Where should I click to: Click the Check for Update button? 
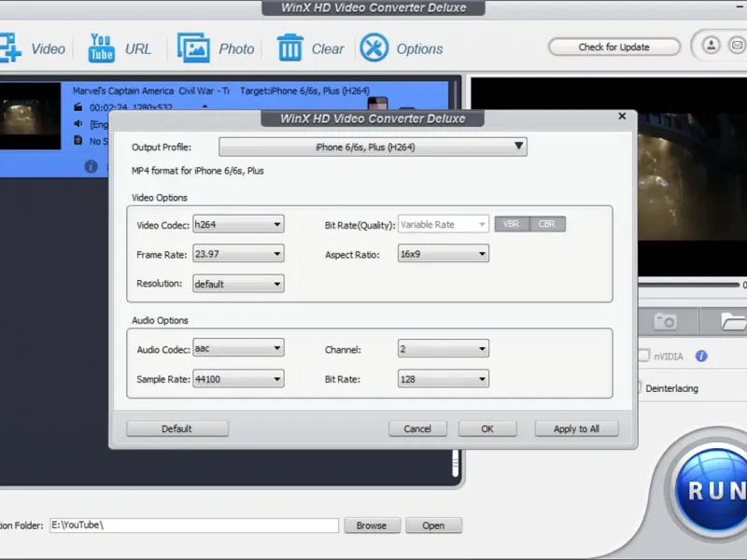click(x=614, y=47)
